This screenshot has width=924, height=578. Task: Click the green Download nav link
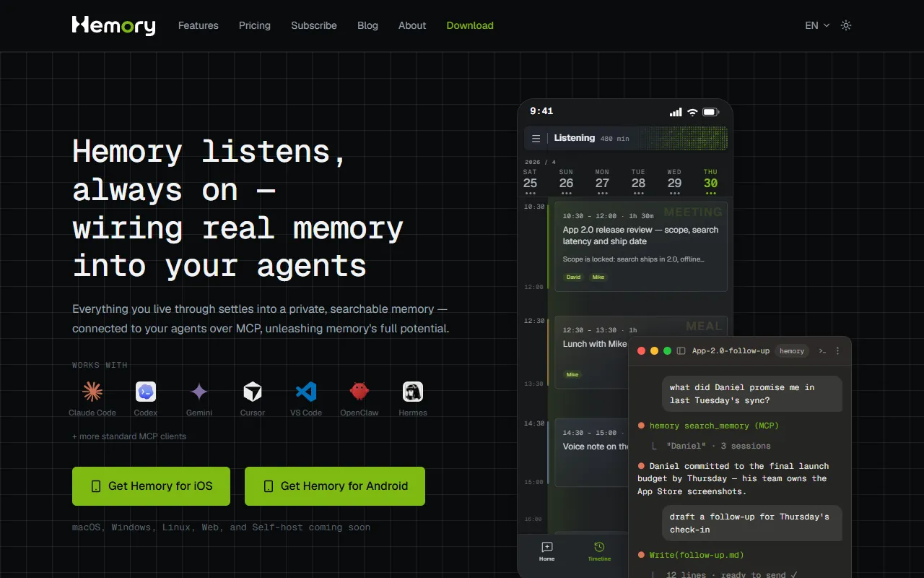470,25
